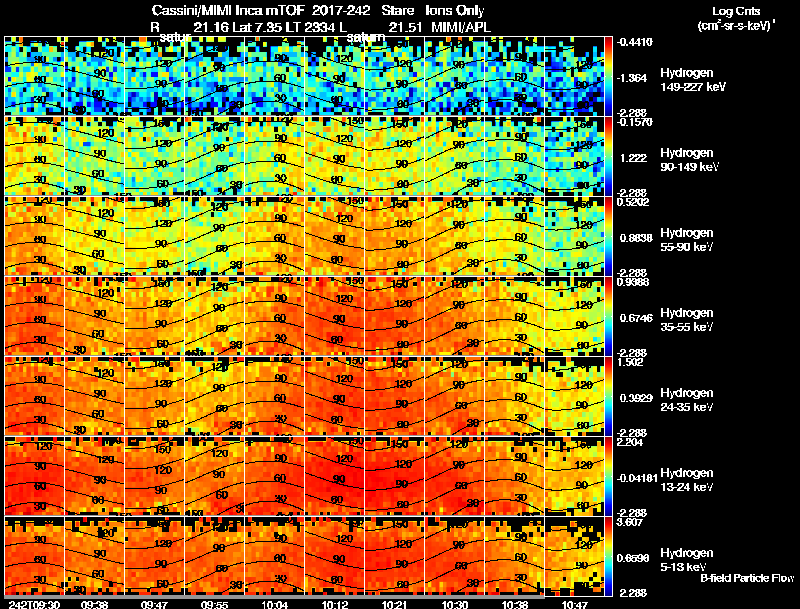Screen dimensions: 800x609
Task: Click the Hydrogen 55-90 keV color bar
Action: [608, 236]
